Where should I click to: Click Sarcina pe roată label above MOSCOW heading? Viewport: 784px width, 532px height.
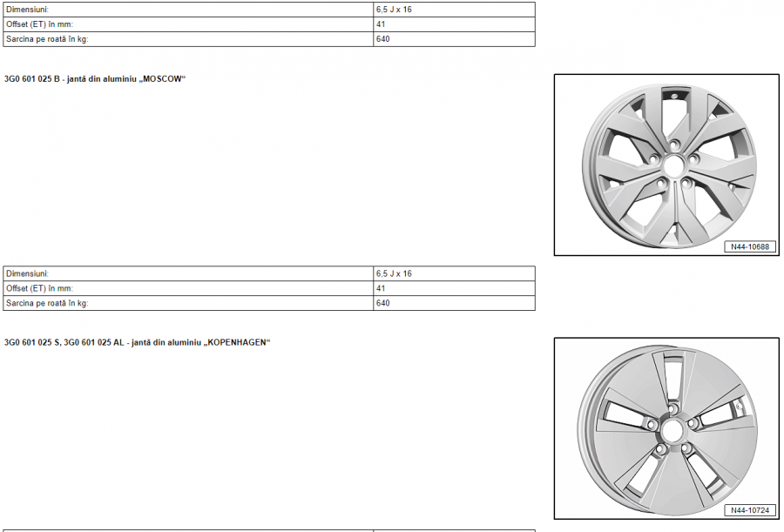tap(47, 39)
